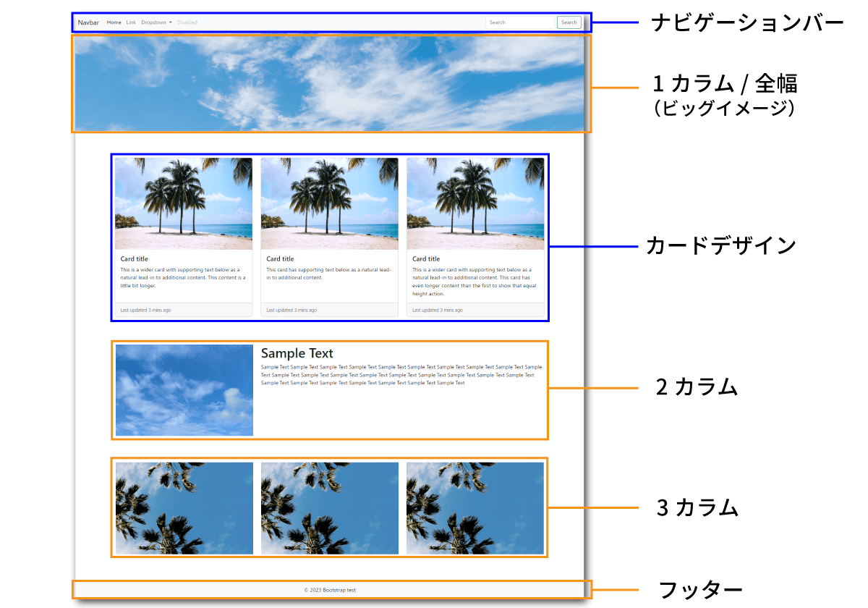868x608 pixels.
Task: Open the cloudy sky image beside Sample Text
Action: click(x=184, y=390)
